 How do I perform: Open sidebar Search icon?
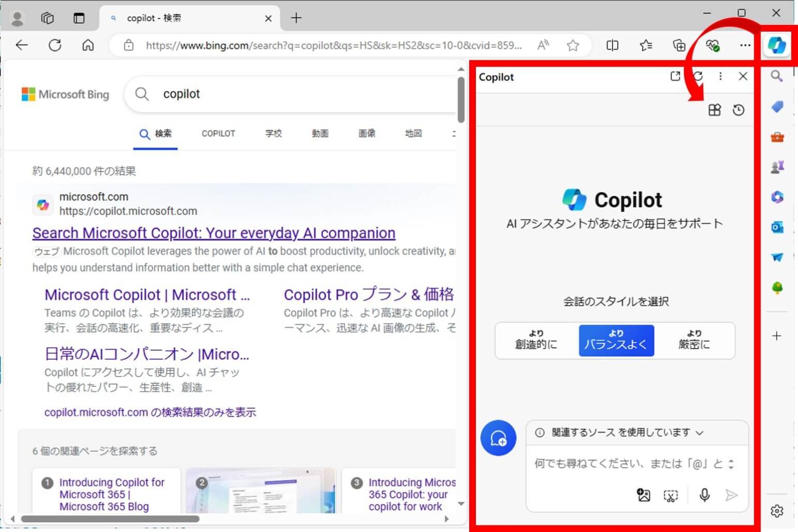[x=777, y=76]
